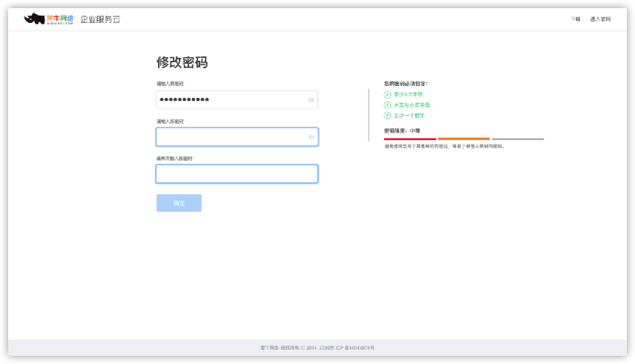Screen dimensions: 635x364
Task: Open the 下载 link in the header
Action: (575, 19)
